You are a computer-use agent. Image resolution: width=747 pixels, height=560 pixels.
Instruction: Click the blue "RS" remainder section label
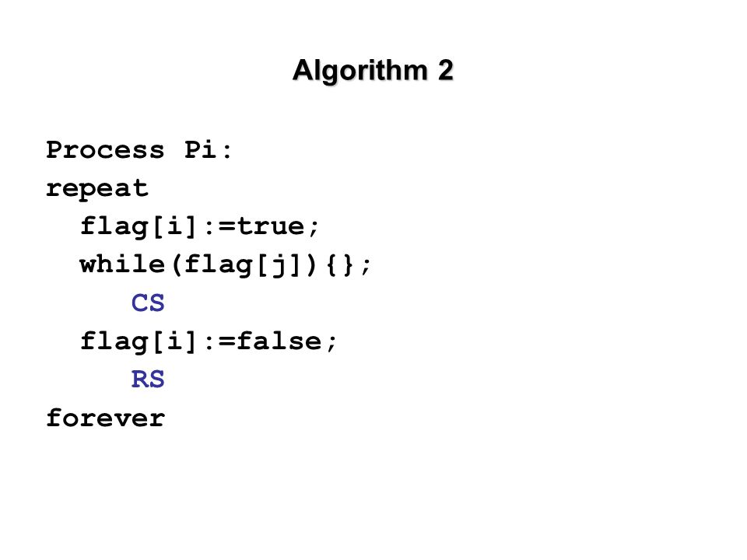click(x=148, y=380)
